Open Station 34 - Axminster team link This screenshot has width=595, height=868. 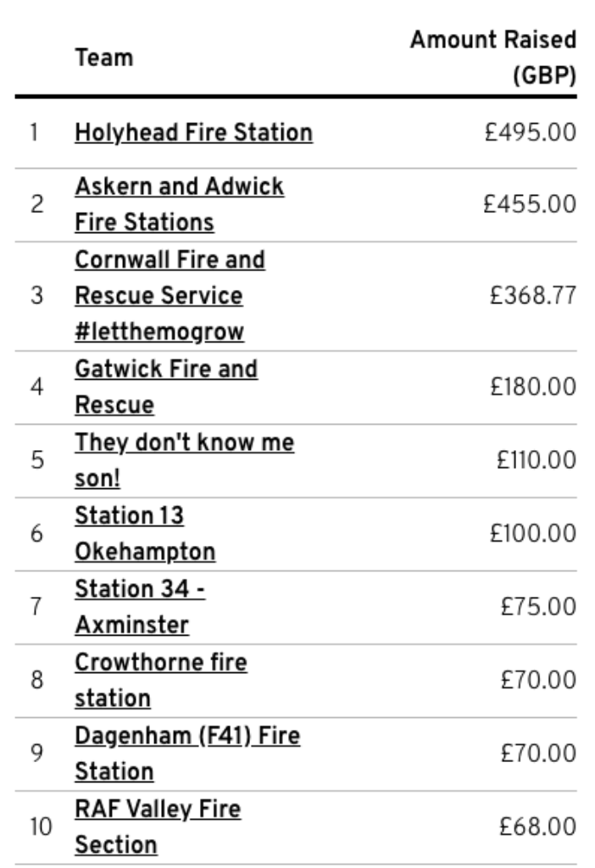tap(140, 607)
